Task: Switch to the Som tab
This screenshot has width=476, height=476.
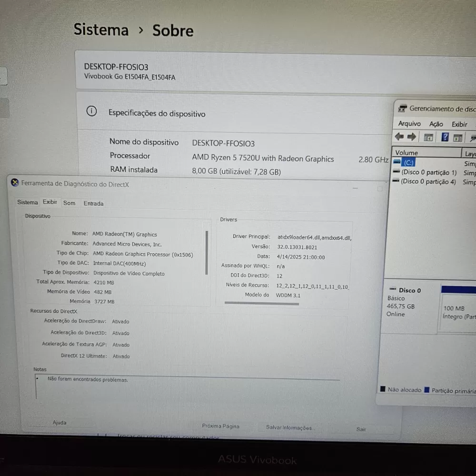Action: pos(69,203)
